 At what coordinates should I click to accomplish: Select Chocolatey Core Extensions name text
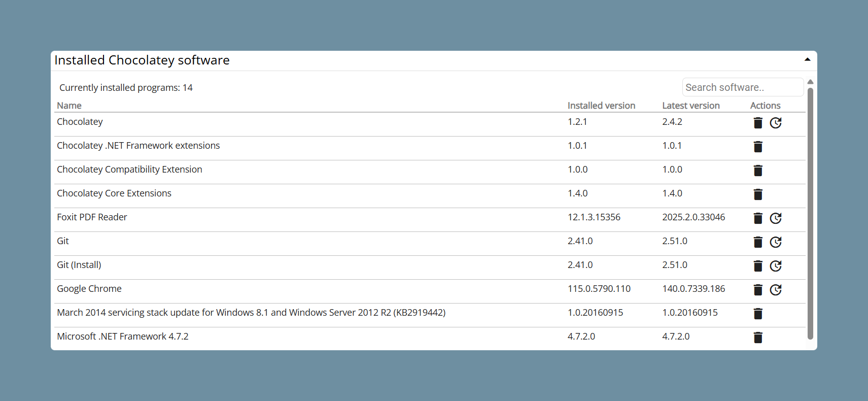(114, 193)
